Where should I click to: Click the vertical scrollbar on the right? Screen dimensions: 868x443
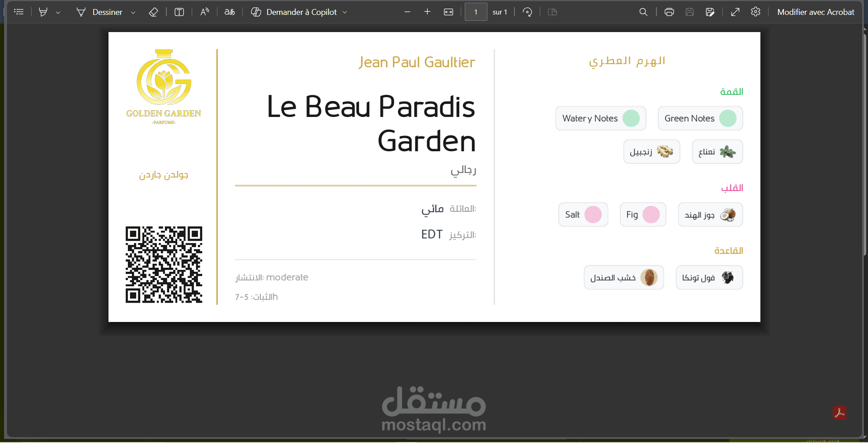865,145
